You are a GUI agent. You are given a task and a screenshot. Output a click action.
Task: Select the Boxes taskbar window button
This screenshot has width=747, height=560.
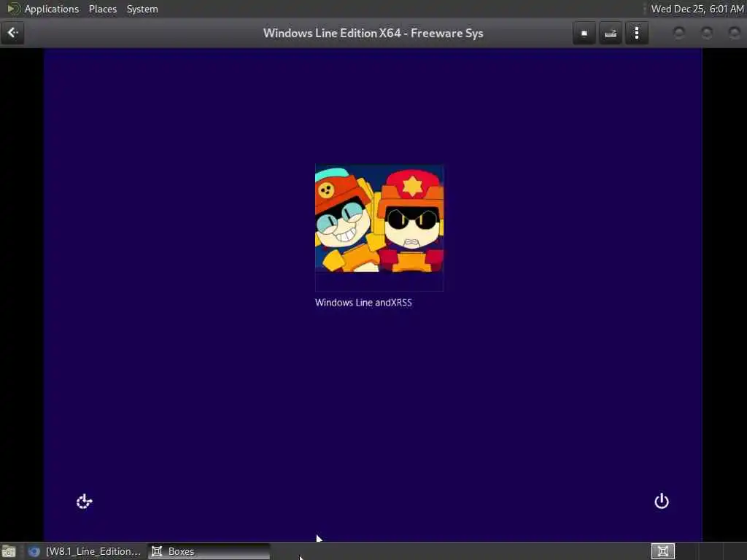209,551
